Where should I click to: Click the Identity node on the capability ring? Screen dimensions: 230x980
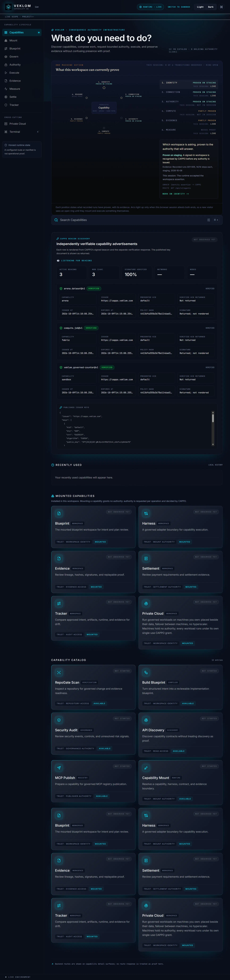(104, 88)
